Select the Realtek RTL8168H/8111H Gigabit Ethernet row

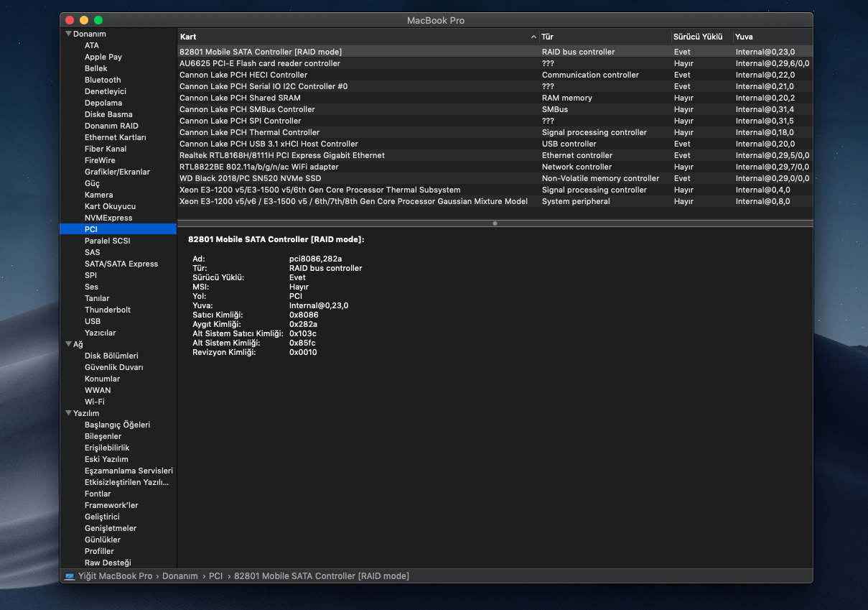pyautogui.click(x=495, y=155)
